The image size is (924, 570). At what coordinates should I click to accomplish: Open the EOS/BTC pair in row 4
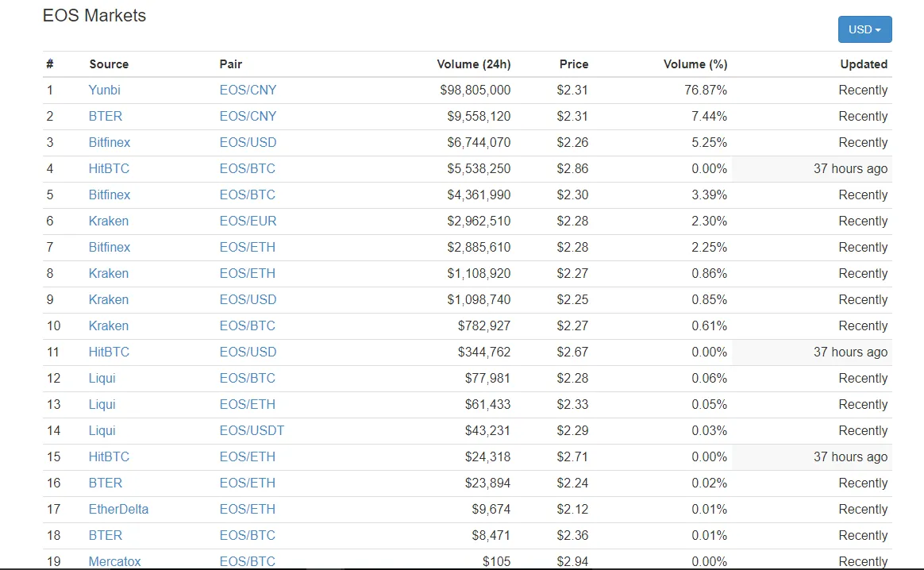248,168
